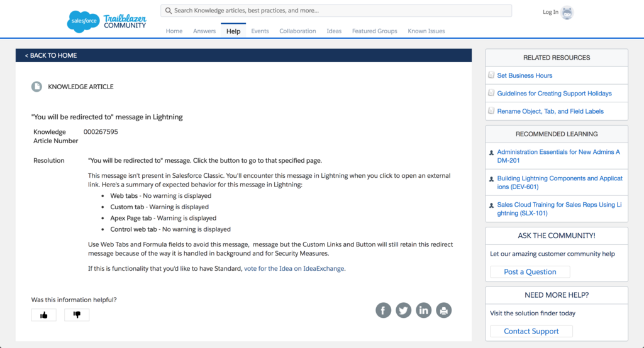This screenshot has height=348, width=644.
Task: Click the Post a Question button
Action: pyautogui.click(x=530, y=271)
